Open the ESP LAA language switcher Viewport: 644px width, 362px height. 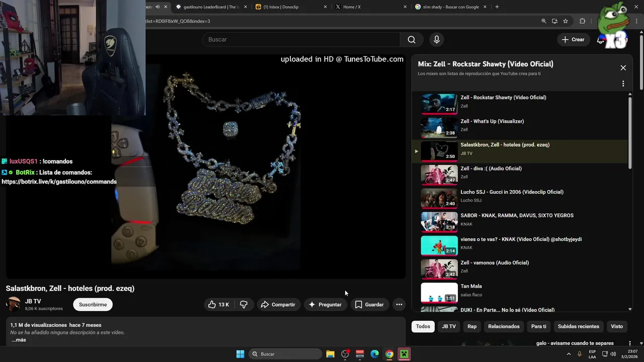coord(592,354)
